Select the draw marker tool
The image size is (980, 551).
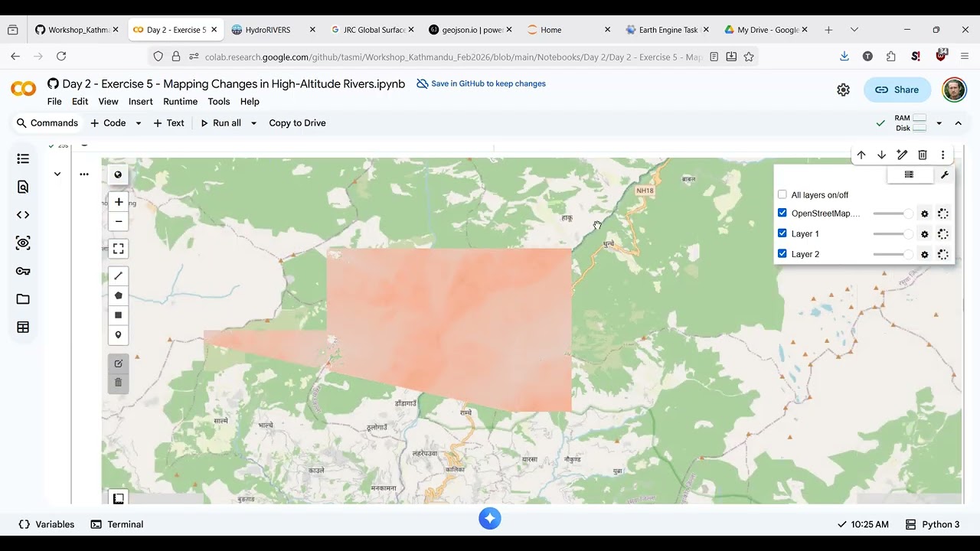coord(118,335)
